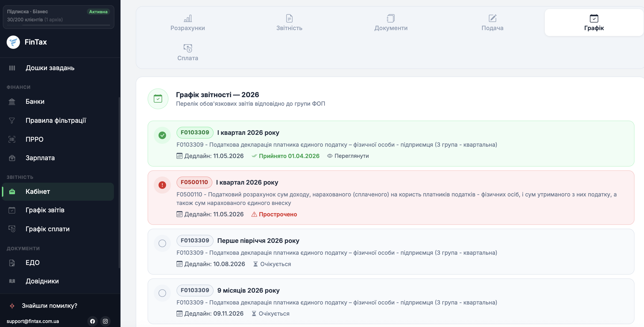
Task: Click the Довідники book icon
Action: (x=12, y=281)
